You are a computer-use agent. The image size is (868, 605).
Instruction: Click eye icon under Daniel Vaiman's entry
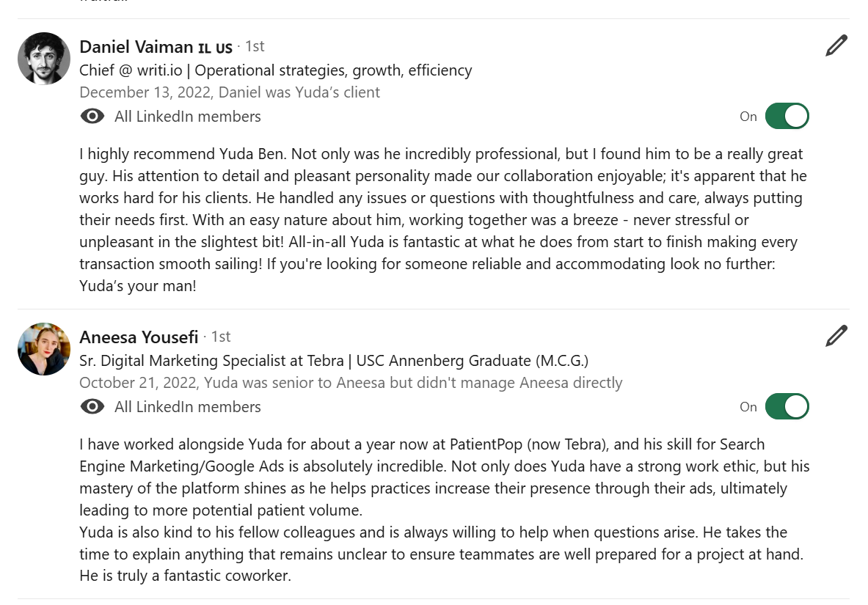coord(92,117)
